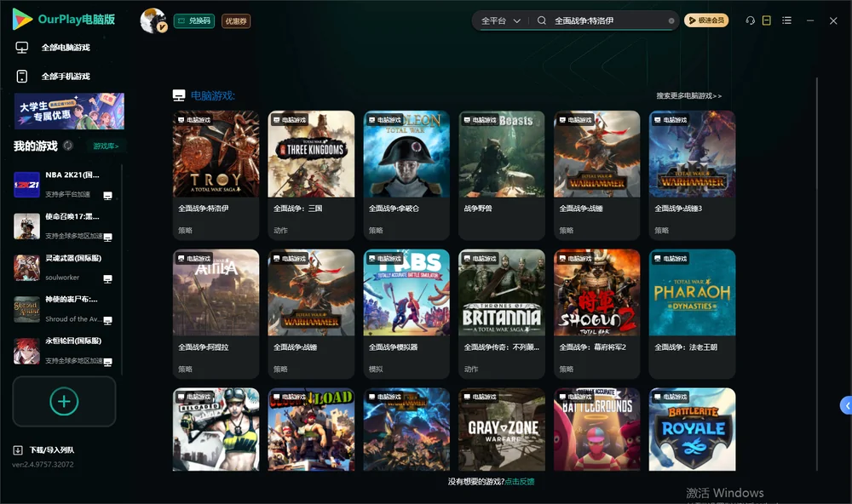Open 永恒轮回(国际版) in my games list
Image resolution: width=852 pixels, height=504 pixels.
coord(64,351)
